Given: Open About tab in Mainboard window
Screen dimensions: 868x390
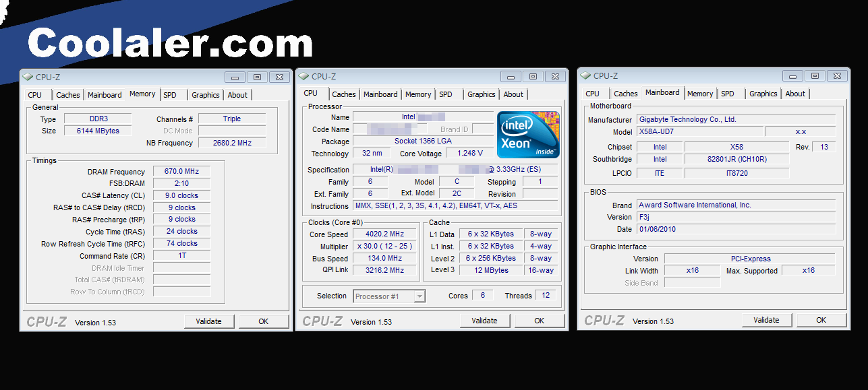Looking at the screenshot, I should pyautogui.click(x=795, y=94).
